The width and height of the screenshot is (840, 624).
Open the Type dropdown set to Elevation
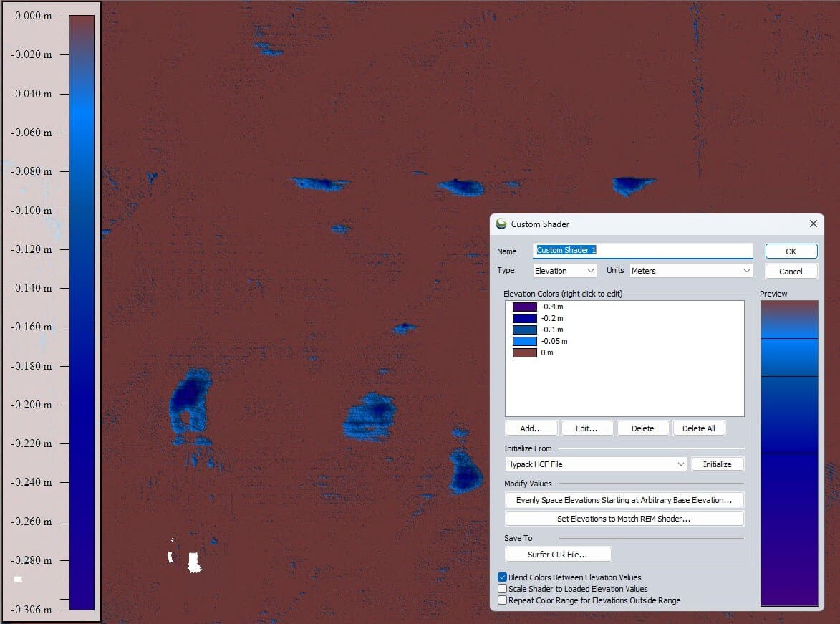click(x=564, y=271)
